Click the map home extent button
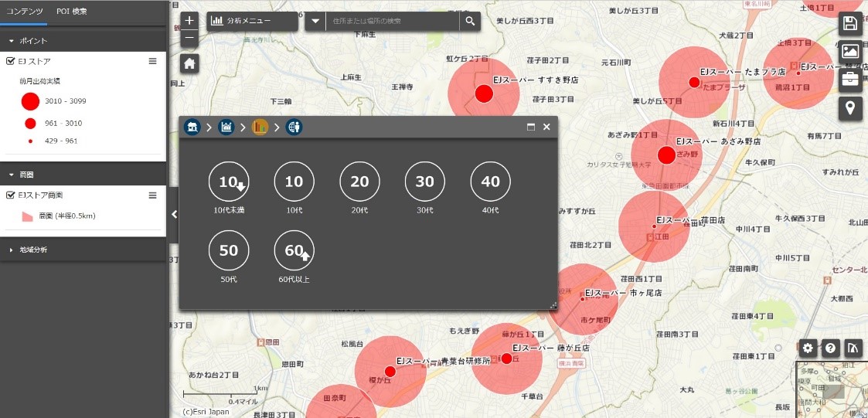 click(x=190, y=63)
